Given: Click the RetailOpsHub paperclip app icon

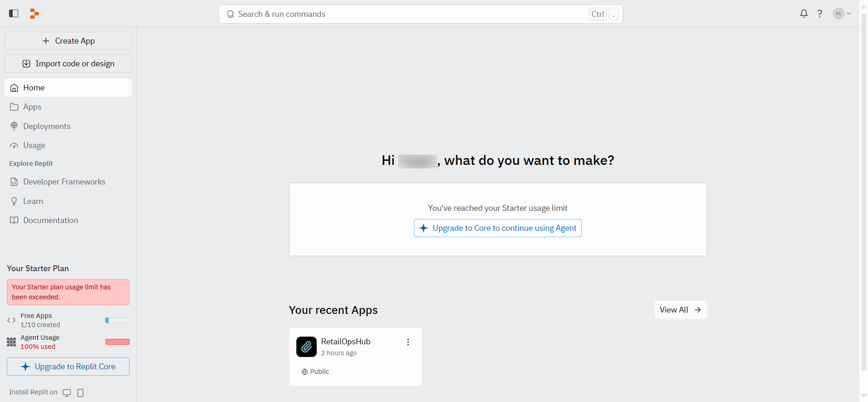Looking at the screenshot, I should pos(306,347).
